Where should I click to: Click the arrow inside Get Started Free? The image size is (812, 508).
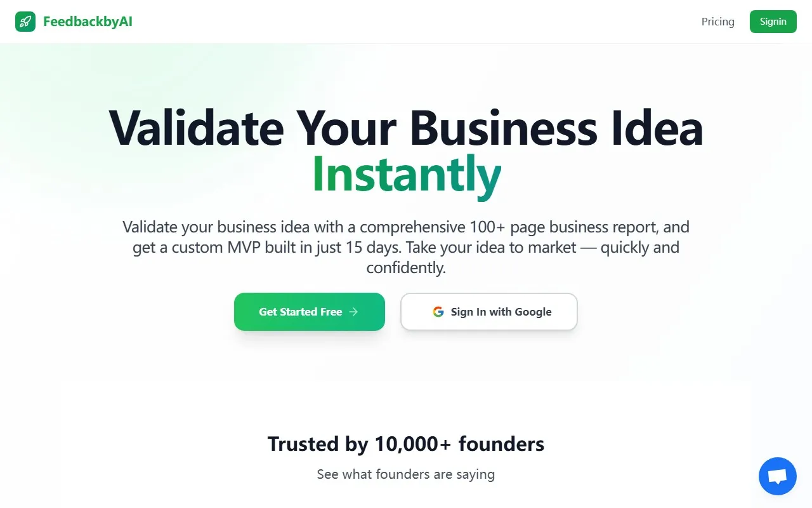(355, 312)
